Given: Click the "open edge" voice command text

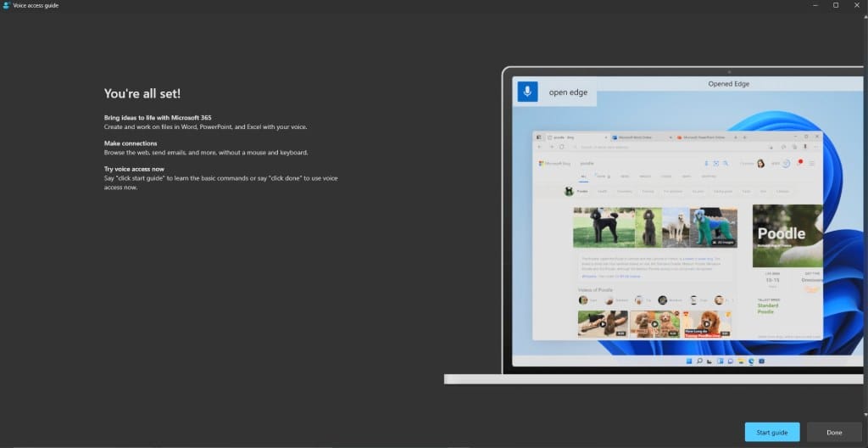Looking at the screenshot, I should [568, 92].
